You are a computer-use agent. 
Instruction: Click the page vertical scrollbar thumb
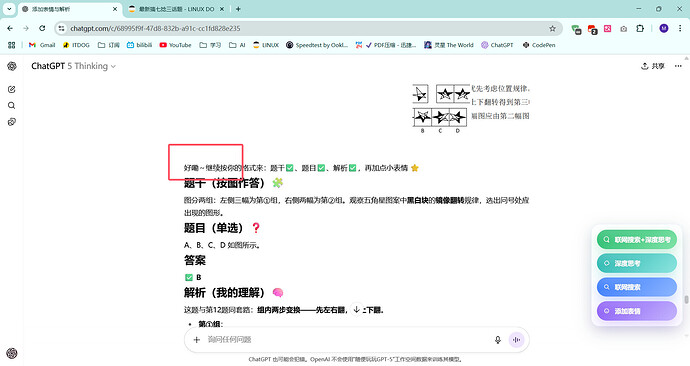tap(686, 300)
